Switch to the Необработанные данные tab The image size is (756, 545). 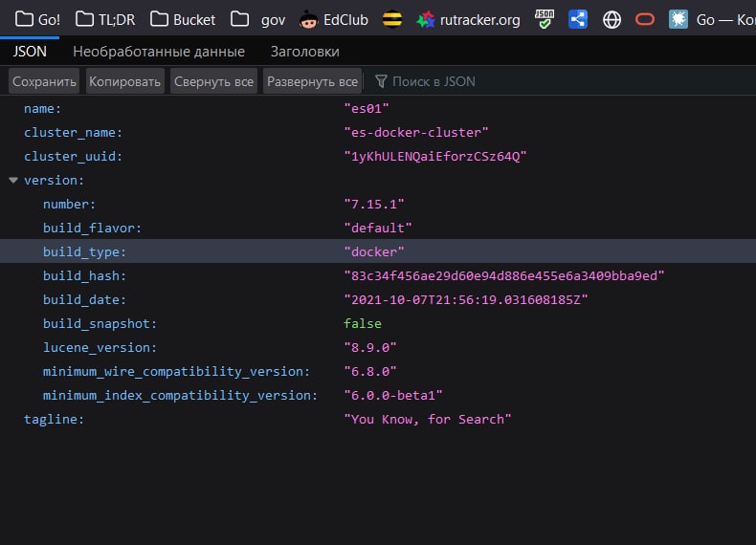click(159, 52)
